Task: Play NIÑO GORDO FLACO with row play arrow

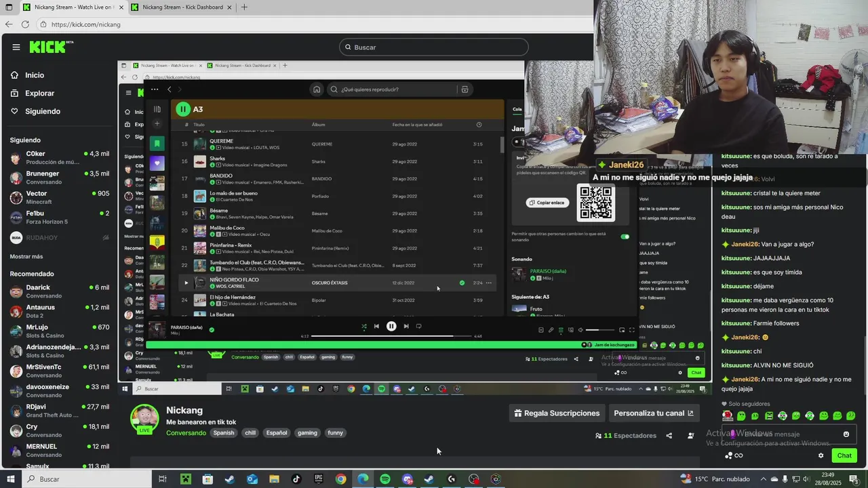Action: tap(186, 283)
